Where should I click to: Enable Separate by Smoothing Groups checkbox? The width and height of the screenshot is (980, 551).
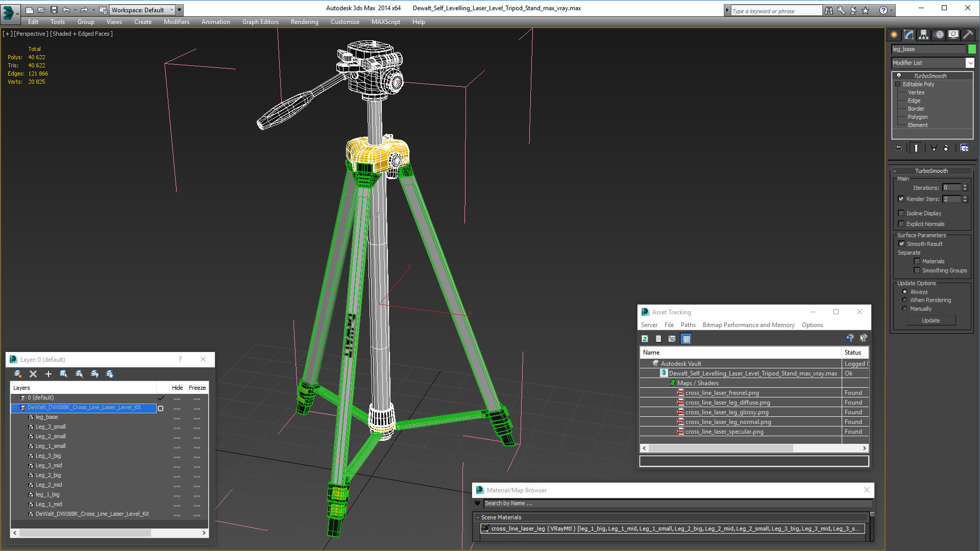pyautogui.click(x=917, y=270)
